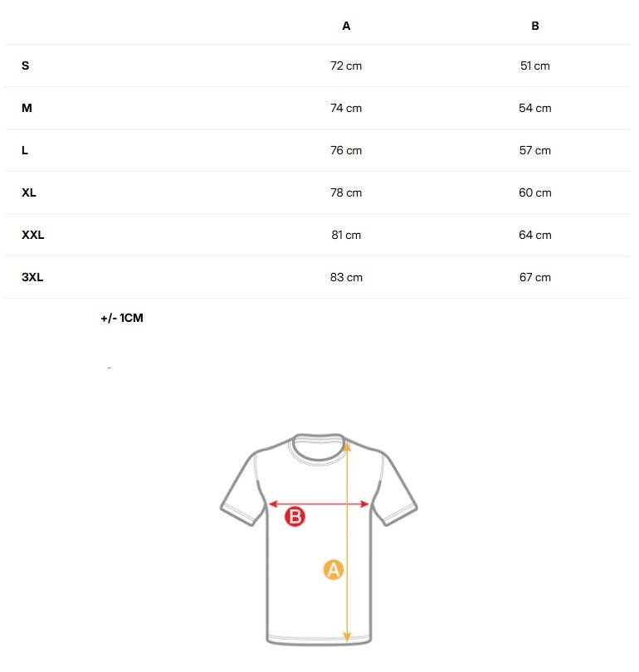The image size is (639, 672).
Task: Select the column A header
Action: coord(346,27)
